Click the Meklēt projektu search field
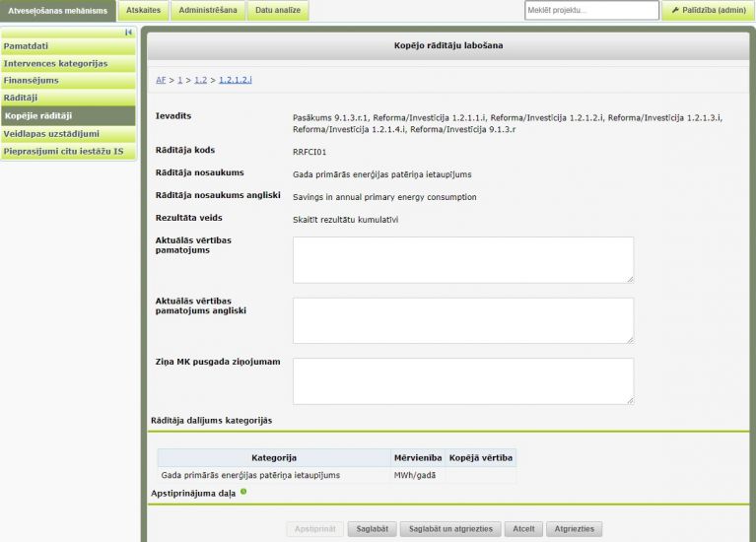Screen dimensions: 756x542 tap(591, 11)
